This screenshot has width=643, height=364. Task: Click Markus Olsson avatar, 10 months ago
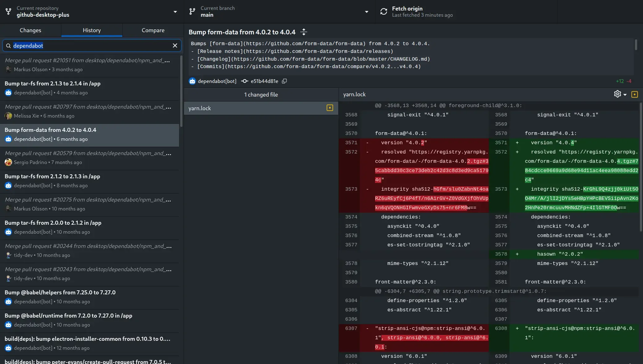(x=8, y=209)
